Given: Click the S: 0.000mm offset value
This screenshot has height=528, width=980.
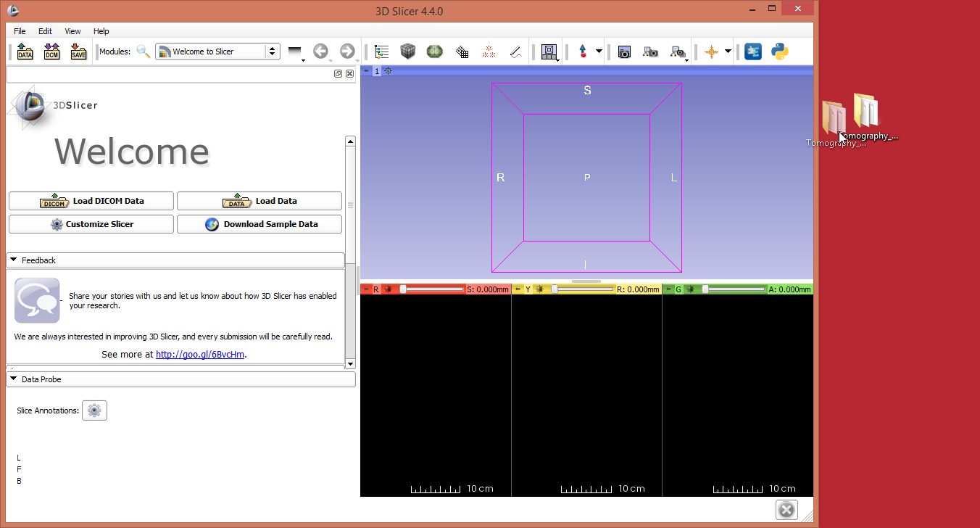Looking at the screenshot, I should [x=488, y=289].
